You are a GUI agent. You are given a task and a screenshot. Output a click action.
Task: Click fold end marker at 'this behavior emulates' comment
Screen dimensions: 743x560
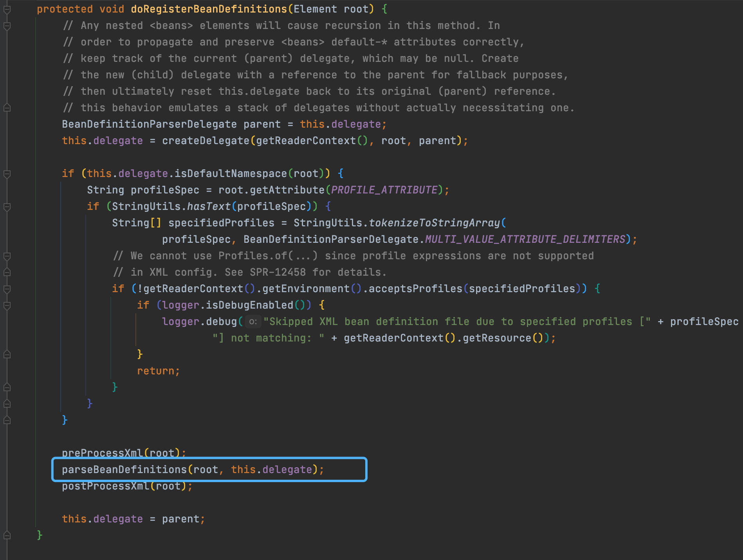[x=7, y=108]
